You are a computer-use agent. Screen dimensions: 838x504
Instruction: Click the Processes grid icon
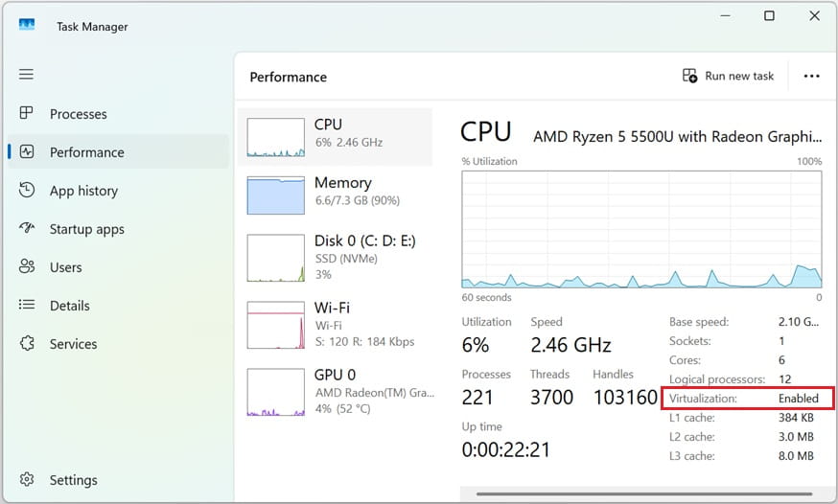point(26,113)
